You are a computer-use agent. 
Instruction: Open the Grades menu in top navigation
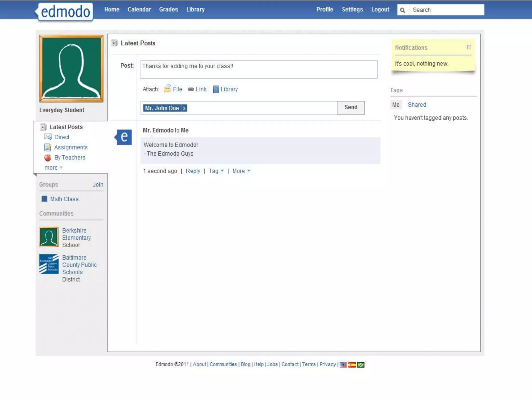point(168,10)
